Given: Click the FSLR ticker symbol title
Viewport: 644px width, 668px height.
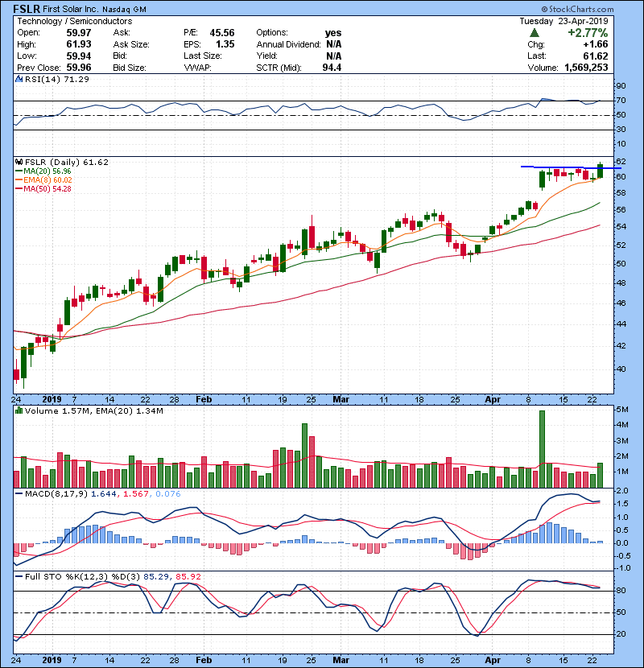Looking at the screenshot, I should (x=27, y=9).
